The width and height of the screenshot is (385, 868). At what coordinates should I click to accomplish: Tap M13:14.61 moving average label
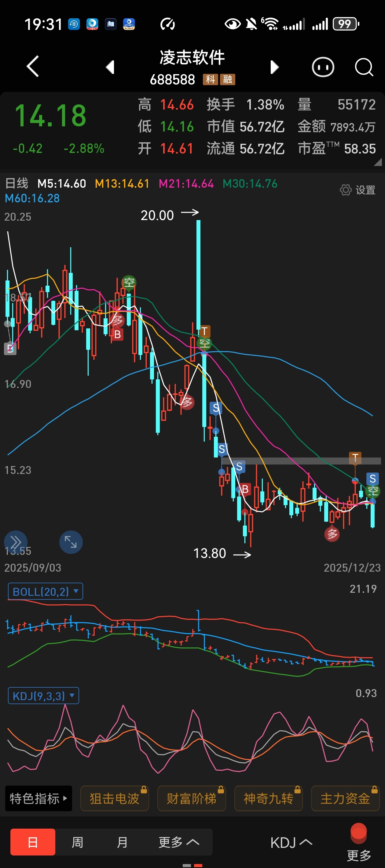pos(122,184)
